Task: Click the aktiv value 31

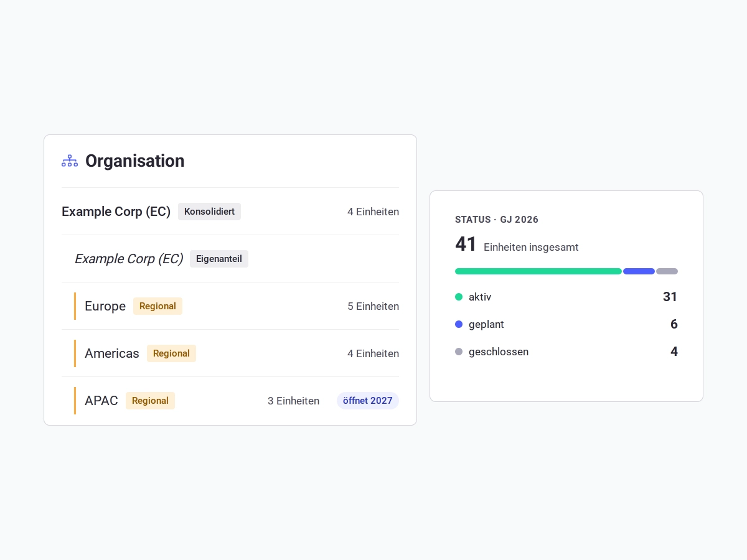Action: [670, 297]
